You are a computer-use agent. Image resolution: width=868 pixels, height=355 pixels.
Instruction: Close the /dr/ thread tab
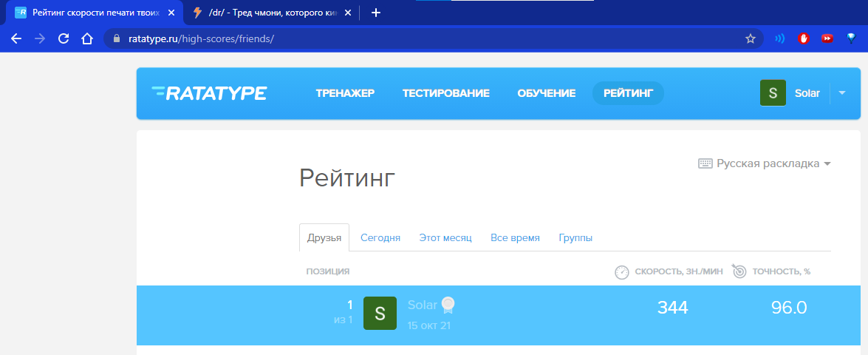[x=348, y=12]
